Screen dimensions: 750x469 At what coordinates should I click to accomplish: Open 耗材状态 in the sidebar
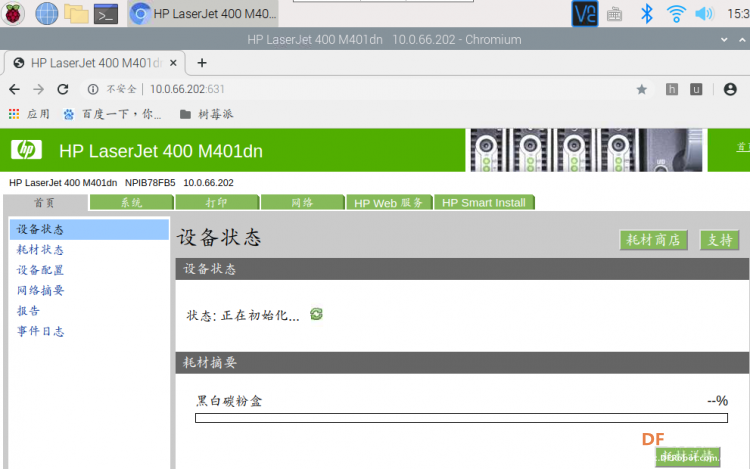pyautogui.click(x=40, y=250)
